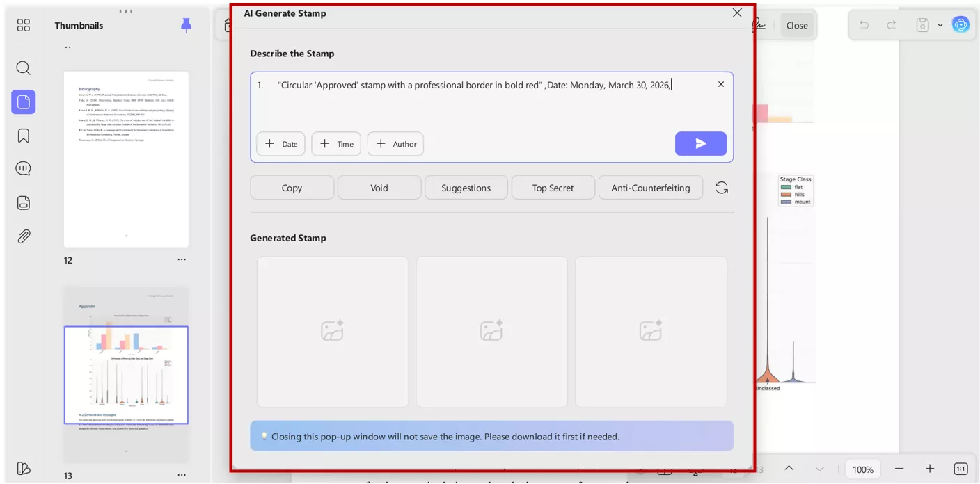Image resolution: width=980 pixels, height=484 pixels.
Task: Open the tools grid icon in sidebar
Action: [x=24, y=25]
